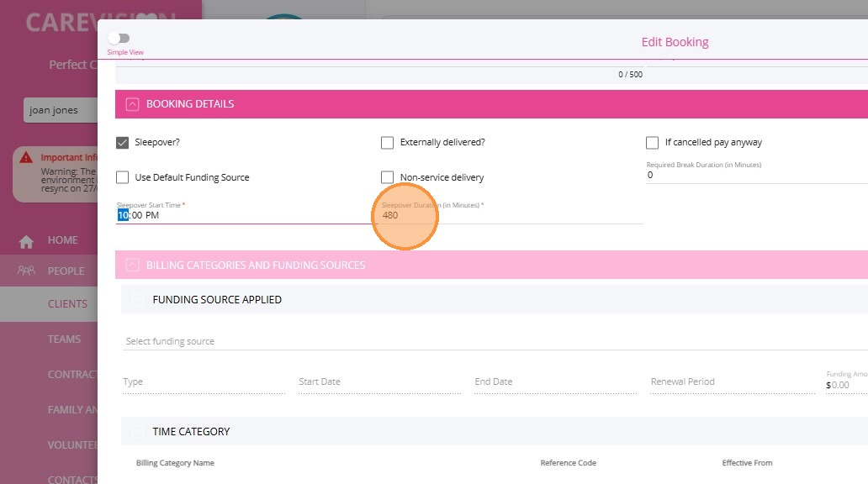Check Use Default Funding Source box

(x=123, y=177)
